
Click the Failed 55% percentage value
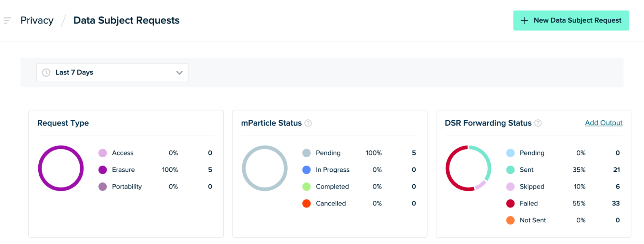579,203
